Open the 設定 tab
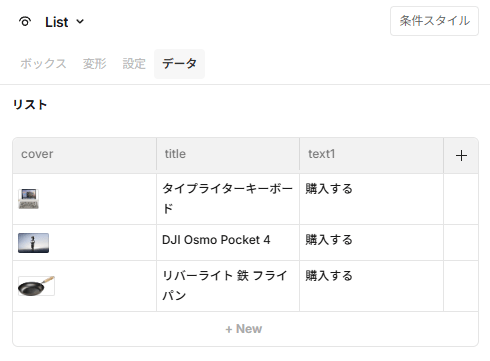490x361 pixels. (x=134, y=64)
